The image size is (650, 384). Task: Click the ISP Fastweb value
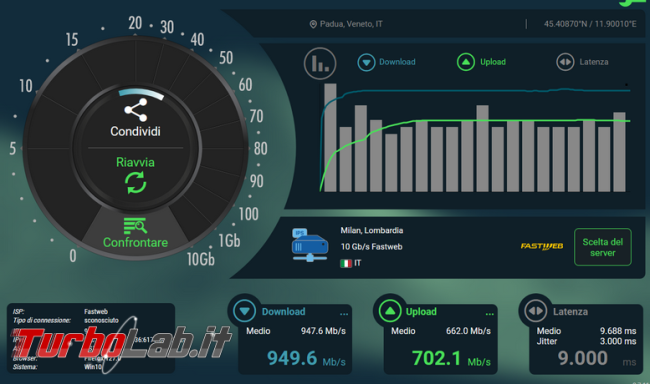click(x=96, y=311)
